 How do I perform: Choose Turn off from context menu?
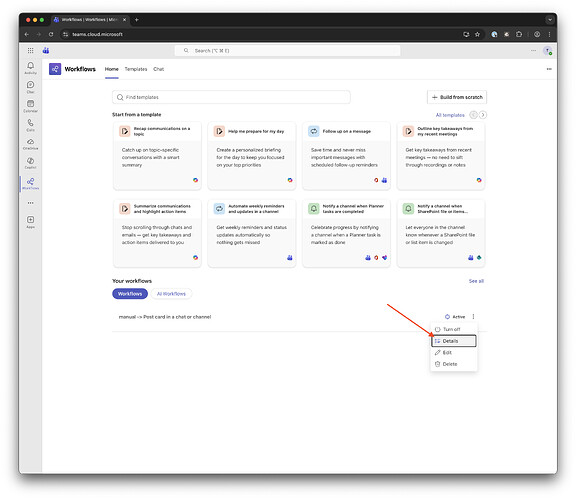(454, 329)
